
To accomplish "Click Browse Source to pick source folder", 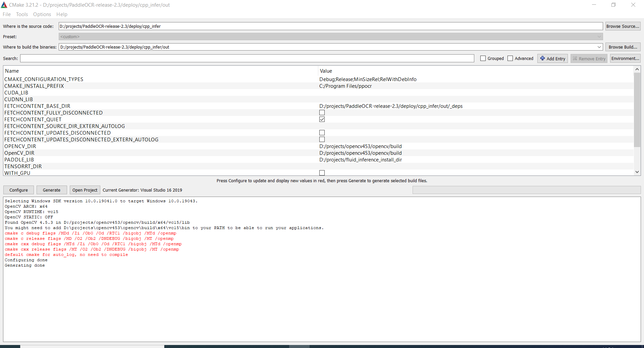I will click(623, 26).
